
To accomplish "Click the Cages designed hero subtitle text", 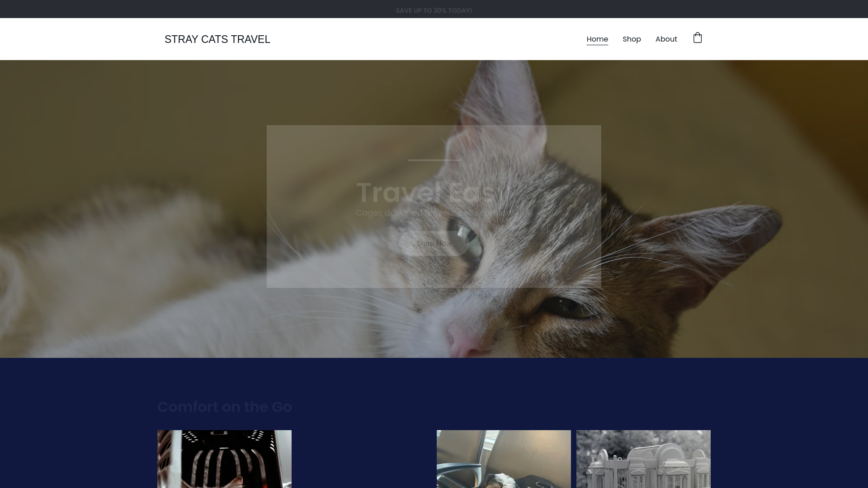I will [434, 213].
